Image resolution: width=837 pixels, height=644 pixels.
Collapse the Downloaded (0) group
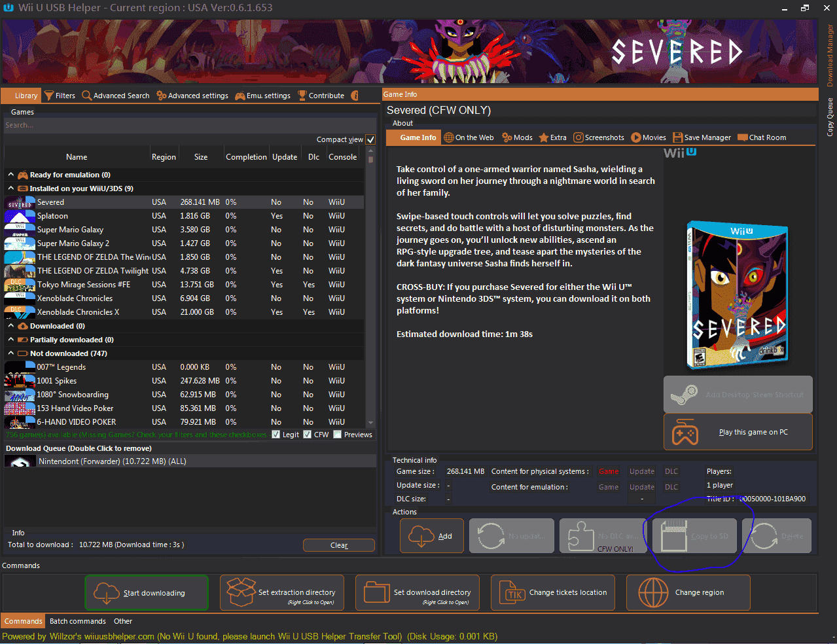point(11,326)
